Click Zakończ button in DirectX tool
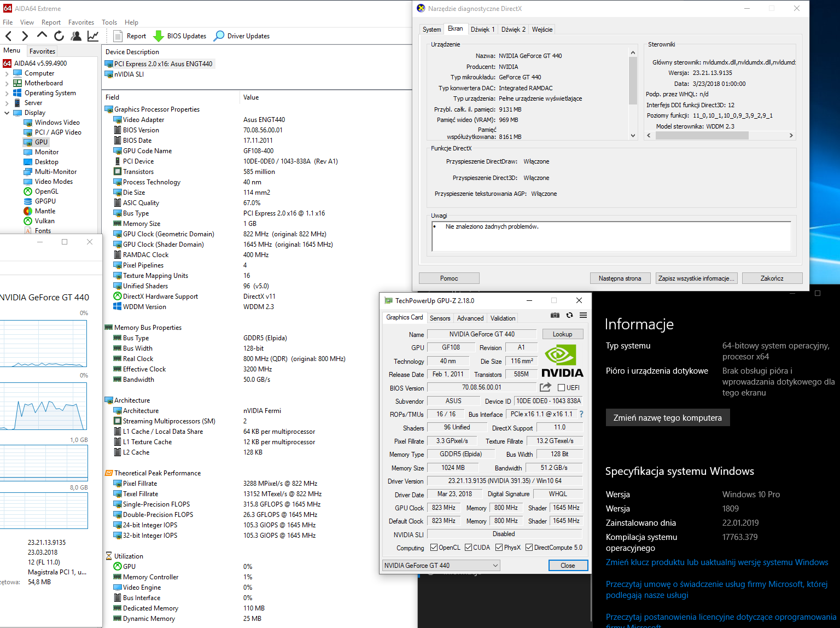The image size is (840, 628). coord(772,278)
